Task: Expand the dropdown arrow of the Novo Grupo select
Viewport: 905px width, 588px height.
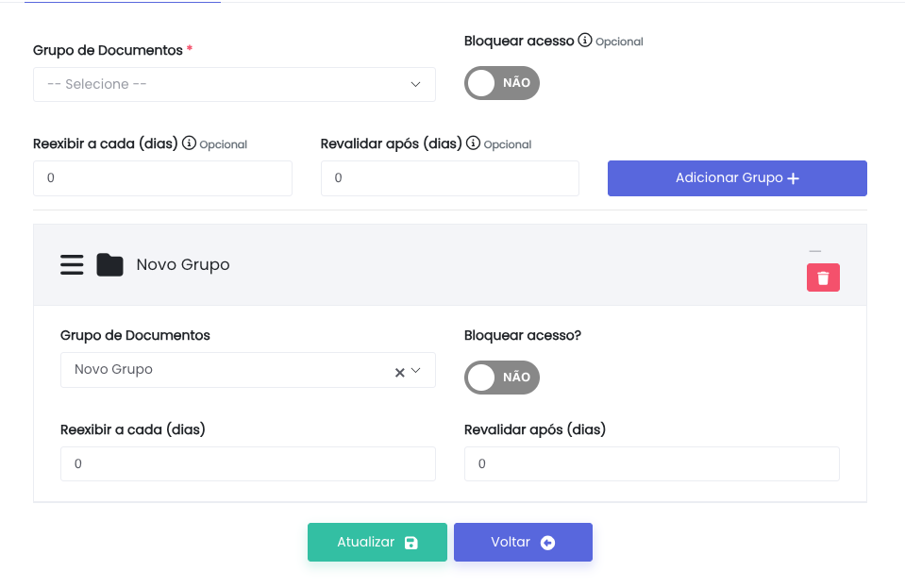Action: 416,371
